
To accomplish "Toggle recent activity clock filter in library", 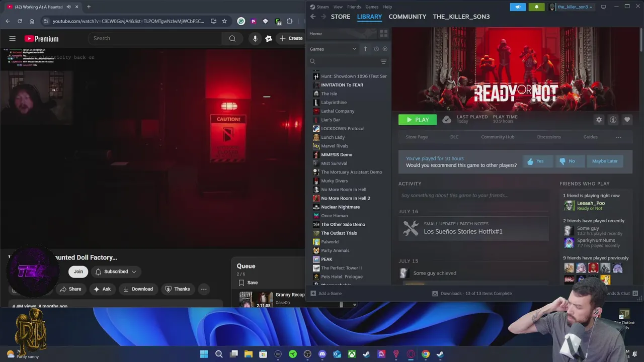I will click(x=376, y=49).
